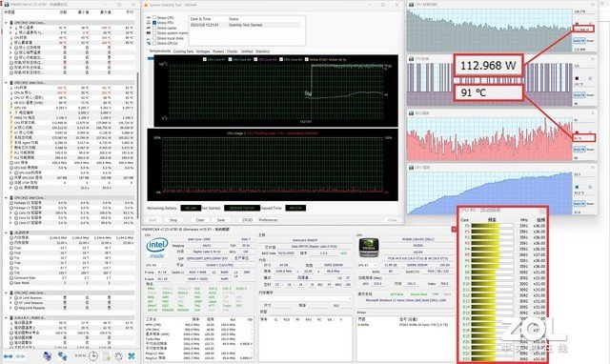Click the save report document icon

coord(106,355)
